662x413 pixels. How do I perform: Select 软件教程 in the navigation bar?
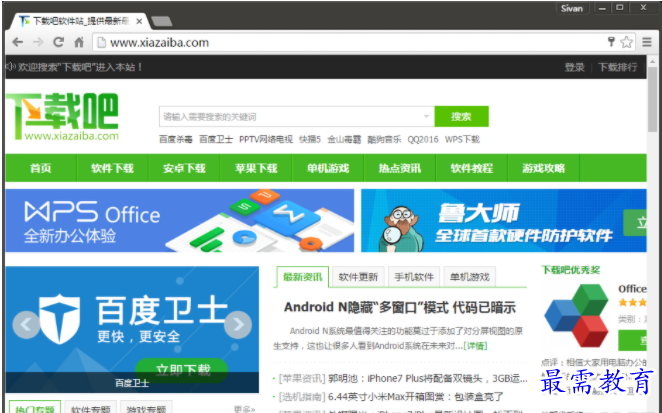[x=472, y=168]
